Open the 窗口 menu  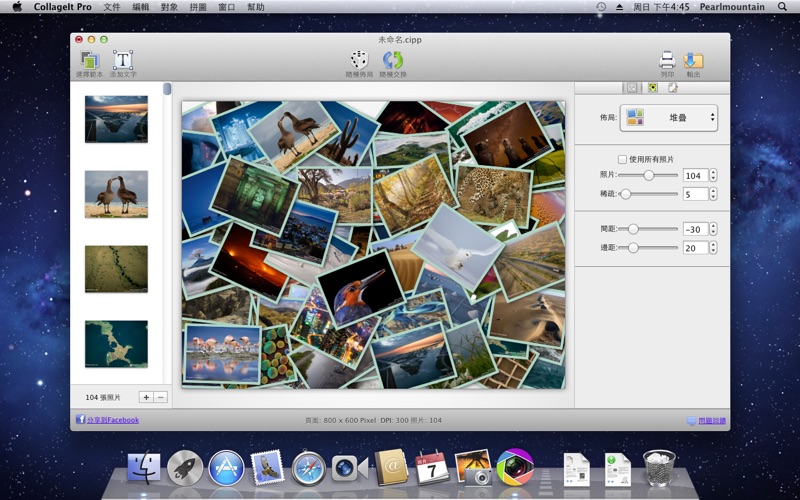click(x=227, y=7)
